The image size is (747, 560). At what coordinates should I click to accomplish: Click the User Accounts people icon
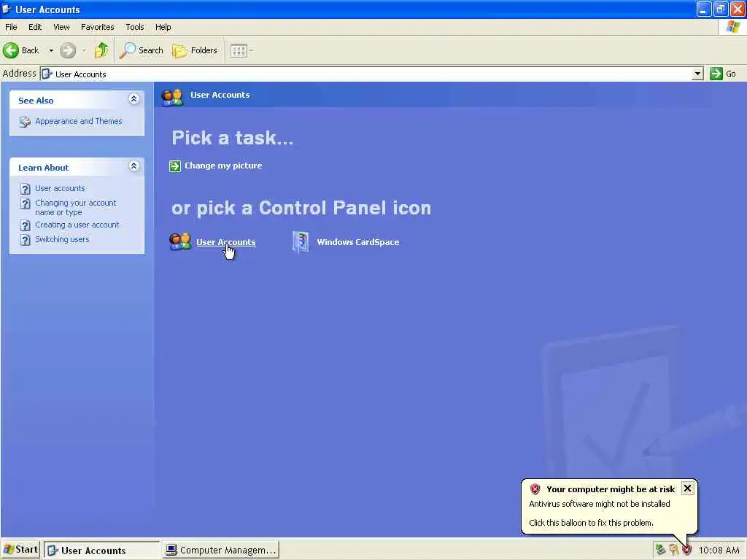[x=180, y=241]
